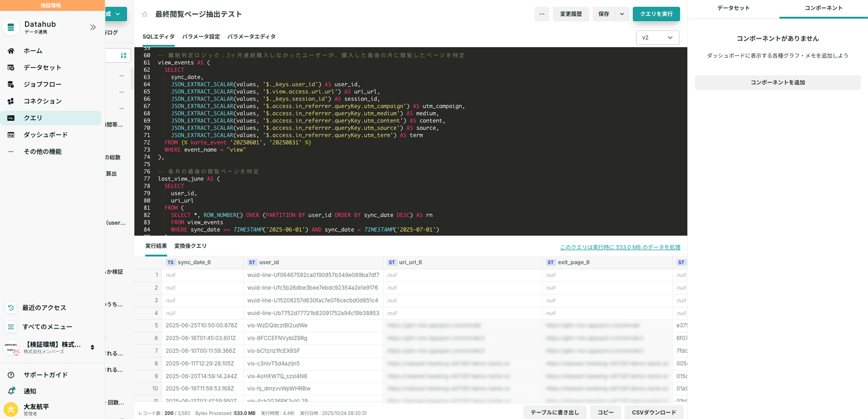Open the 533.0 MB data processing link

619,247
